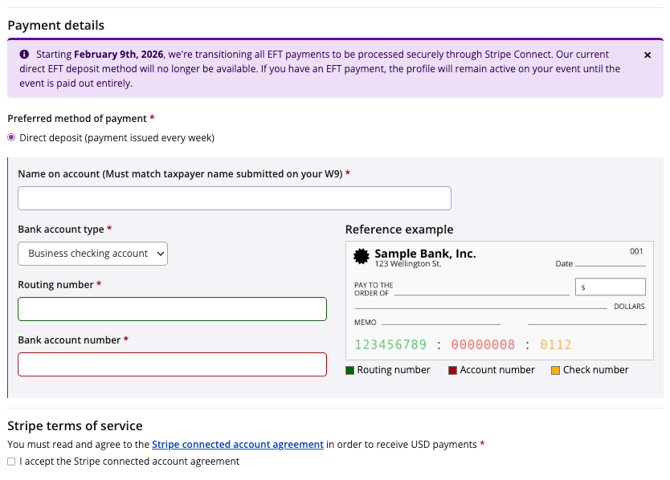Select the Direct deposit radio button

tap(12, 138)
